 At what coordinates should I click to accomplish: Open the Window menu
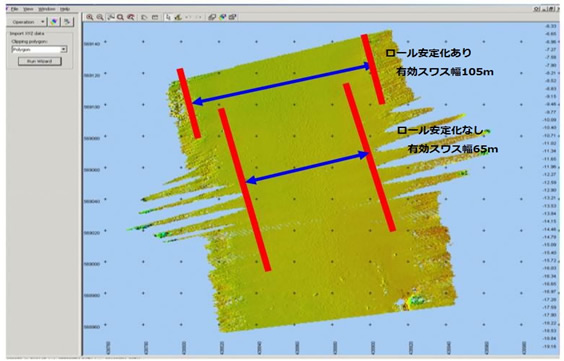pos(47,9)
